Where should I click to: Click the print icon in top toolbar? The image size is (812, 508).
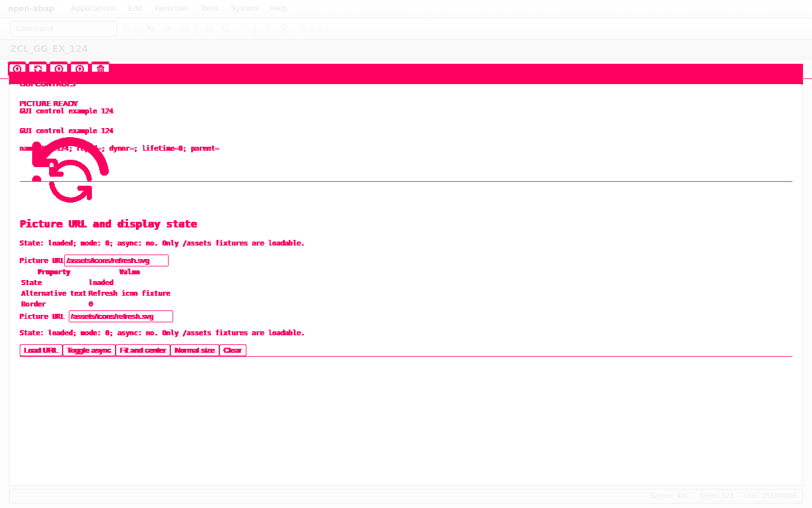209,29
